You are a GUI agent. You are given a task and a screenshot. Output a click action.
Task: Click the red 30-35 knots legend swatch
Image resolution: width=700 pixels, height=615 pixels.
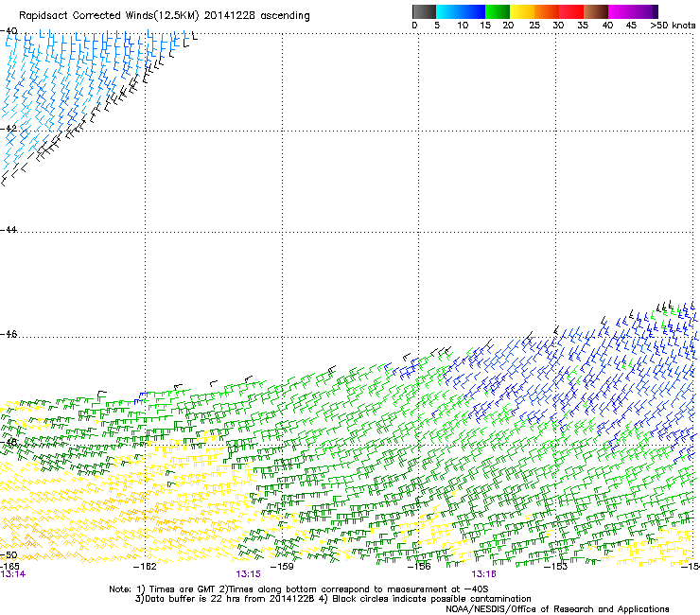pos(571,11)
